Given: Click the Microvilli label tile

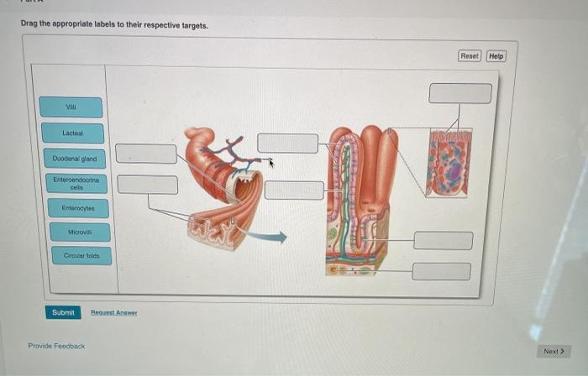Looking at the screenshot, I should 80,232.
